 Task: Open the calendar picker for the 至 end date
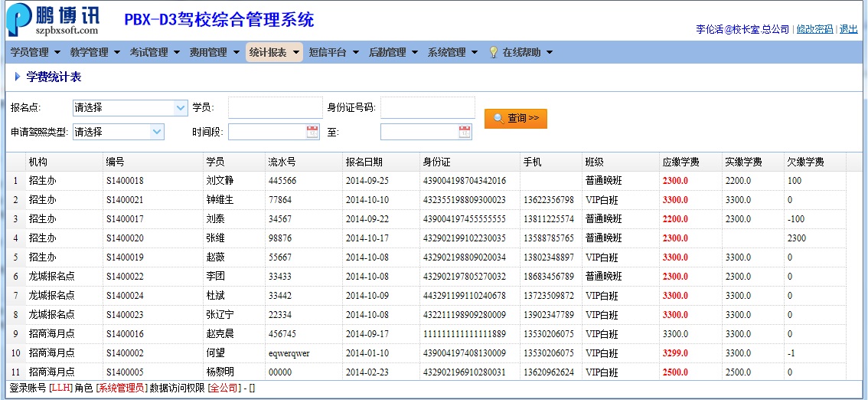click(465, 132)
